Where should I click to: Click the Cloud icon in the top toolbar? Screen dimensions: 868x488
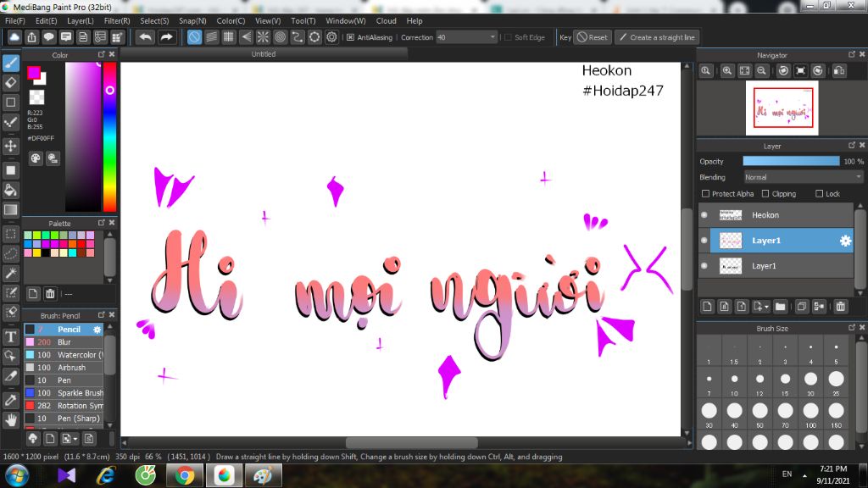coord(14,37)
